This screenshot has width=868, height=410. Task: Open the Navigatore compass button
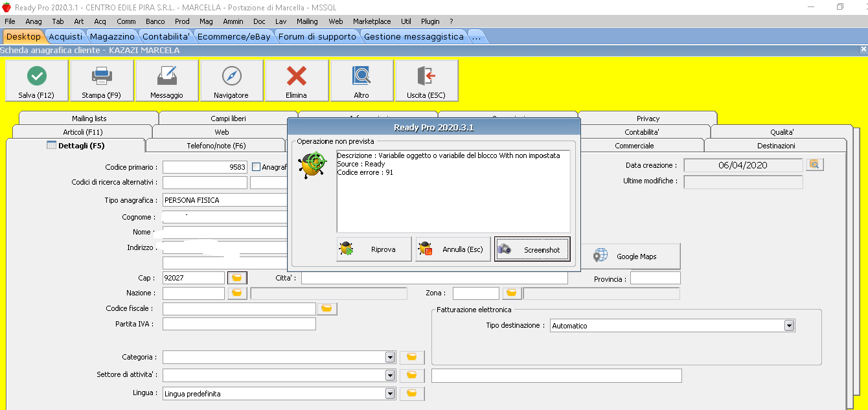(x=231, y=81)
